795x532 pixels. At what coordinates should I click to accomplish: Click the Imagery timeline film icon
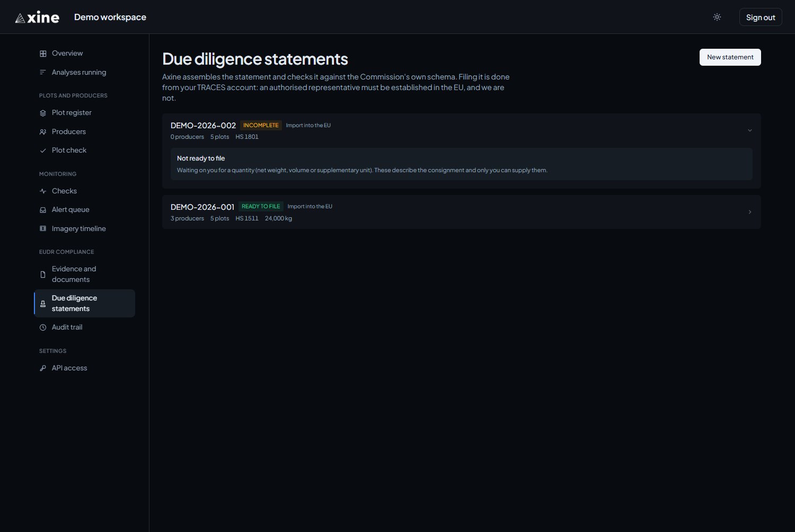(43, 229)
